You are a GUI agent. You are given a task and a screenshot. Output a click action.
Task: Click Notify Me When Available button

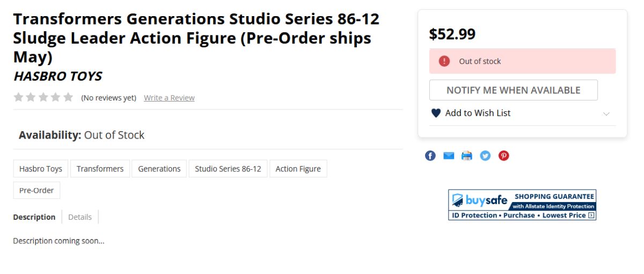(x=513, y=90)
